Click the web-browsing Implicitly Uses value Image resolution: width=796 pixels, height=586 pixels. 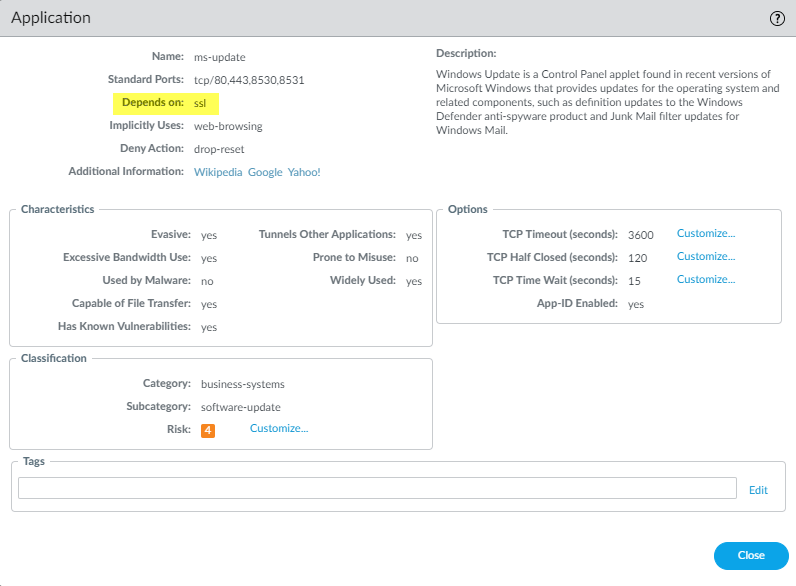pos(227,126)
